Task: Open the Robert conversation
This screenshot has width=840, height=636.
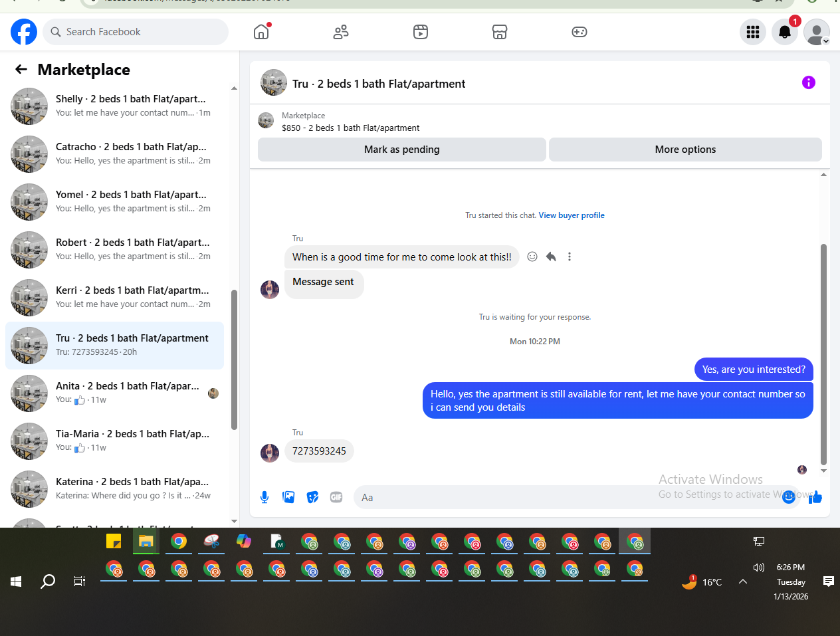Action: pyautogui.click(x=114, y=250)
